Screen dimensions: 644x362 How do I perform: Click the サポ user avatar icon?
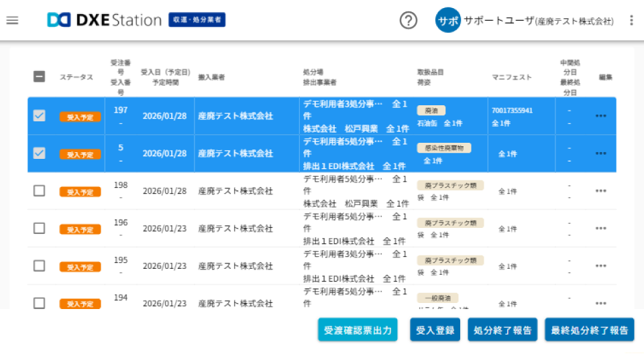[448, 20]
